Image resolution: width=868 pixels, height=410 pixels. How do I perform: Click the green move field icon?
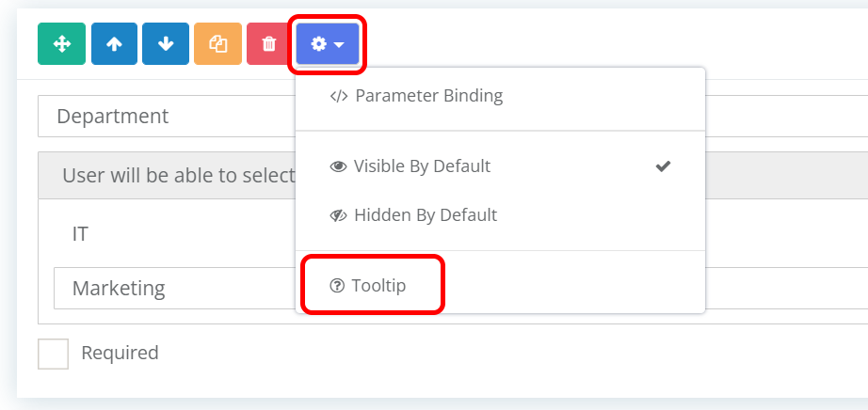pos(61,43)
